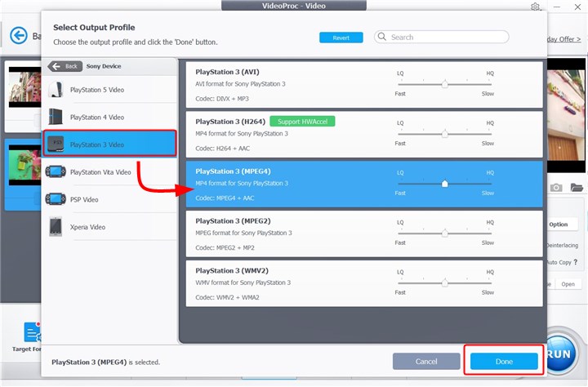Viewport: 588px width, 387px height.
Task: Click the PlayStation 4 console icon
Action: tap(56, 117)
